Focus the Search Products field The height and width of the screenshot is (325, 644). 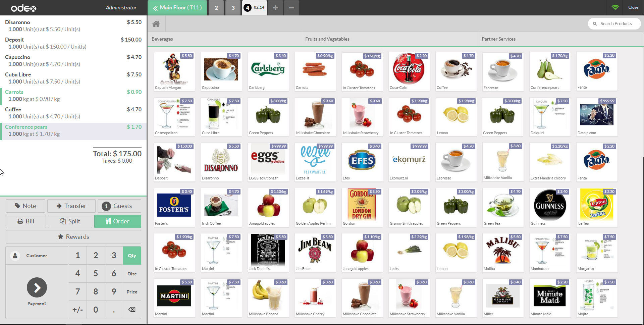614,24
